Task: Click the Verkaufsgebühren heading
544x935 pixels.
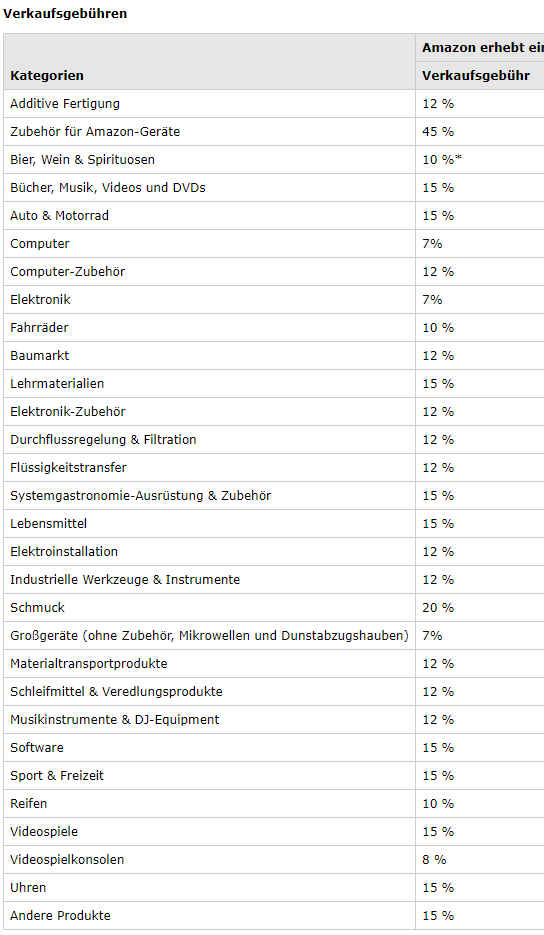Action: click(65, 13)
